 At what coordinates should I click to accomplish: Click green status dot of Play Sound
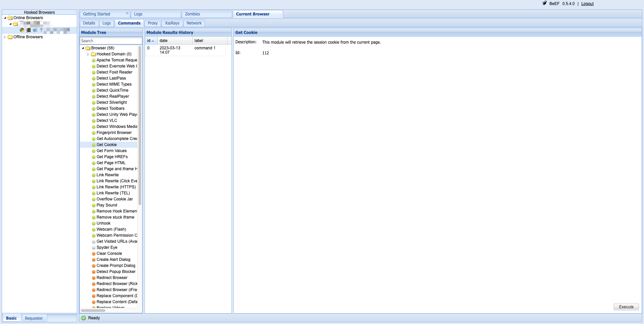pyautogui.click(x=94, y=205)
